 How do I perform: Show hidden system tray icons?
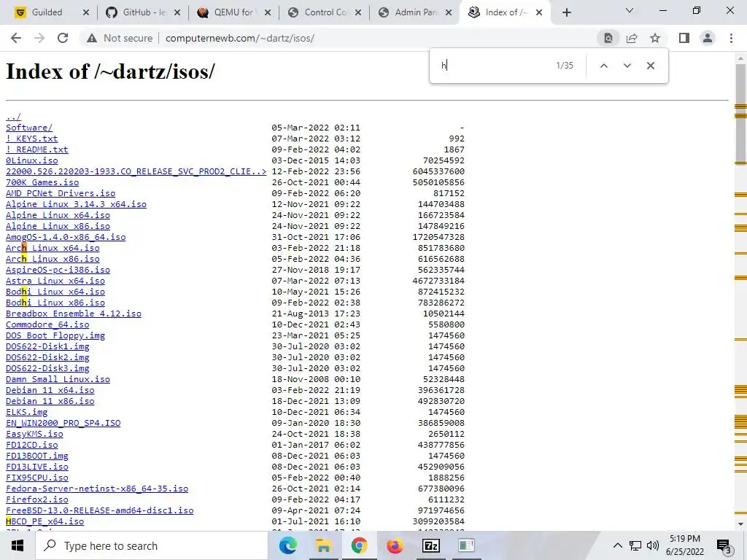(x=617, y=545)
